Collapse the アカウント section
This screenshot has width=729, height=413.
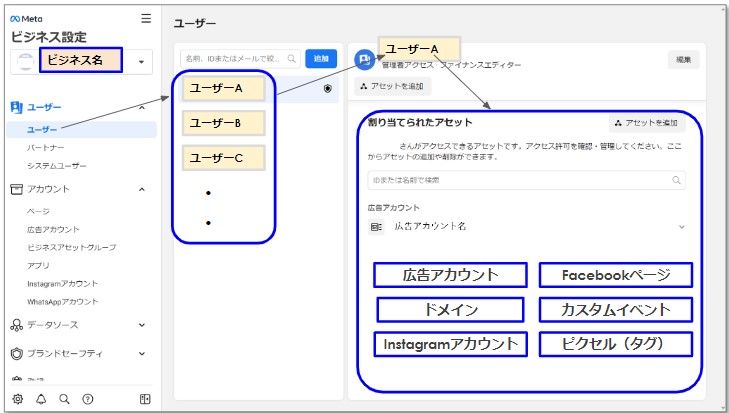(x=141, y=189)
